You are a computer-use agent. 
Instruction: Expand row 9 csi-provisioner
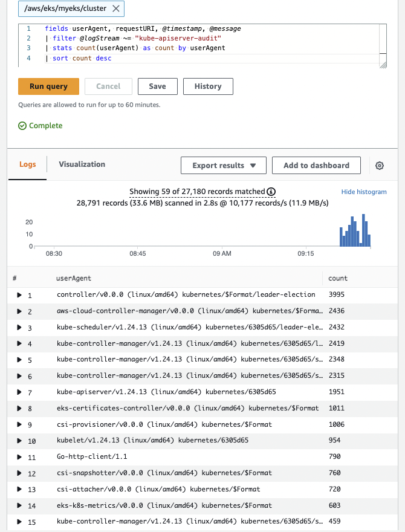click(19, 424)
